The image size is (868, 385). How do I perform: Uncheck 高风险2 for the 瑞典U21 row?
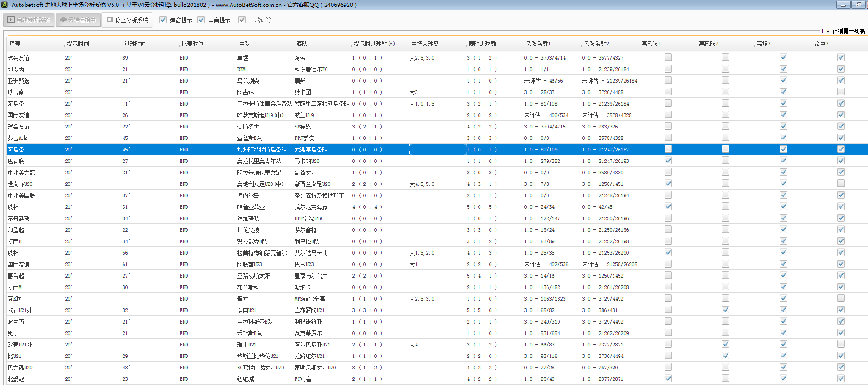(726, 310)
